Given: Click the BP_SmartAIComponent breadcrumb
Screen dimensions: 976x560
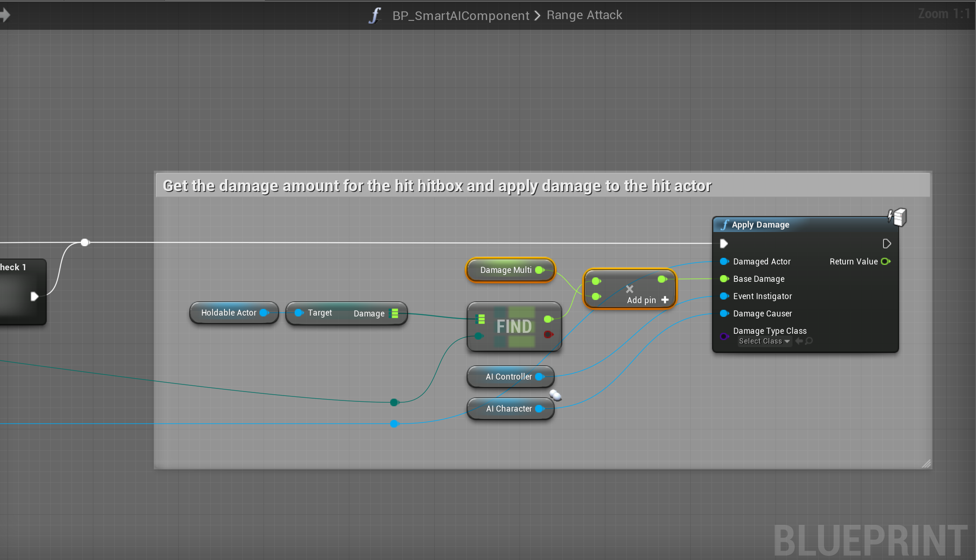Looking at the screenshot, I should coord(460,16).
